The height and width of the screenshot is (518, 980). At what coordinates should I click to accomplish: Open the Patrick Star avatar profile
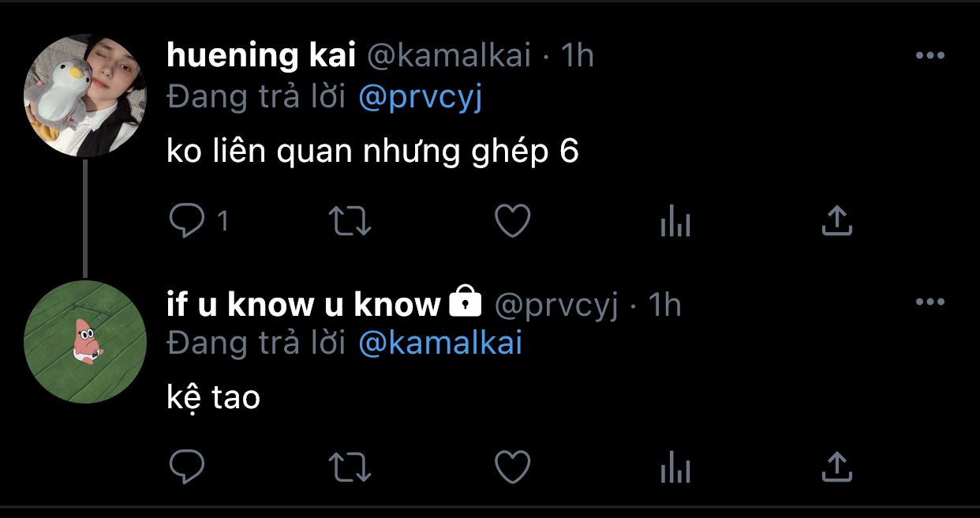(x=85, y=342)
